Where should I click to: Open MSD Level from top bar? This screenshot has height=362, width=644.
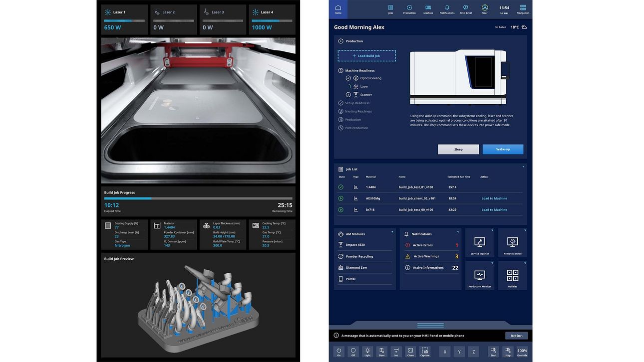(465, 9)
